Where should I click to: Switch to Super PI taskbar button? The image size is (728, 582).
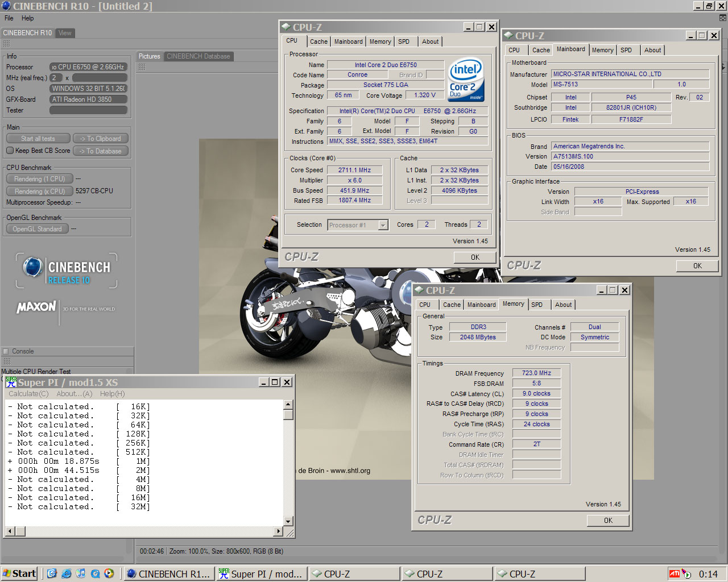coord(262,574)
